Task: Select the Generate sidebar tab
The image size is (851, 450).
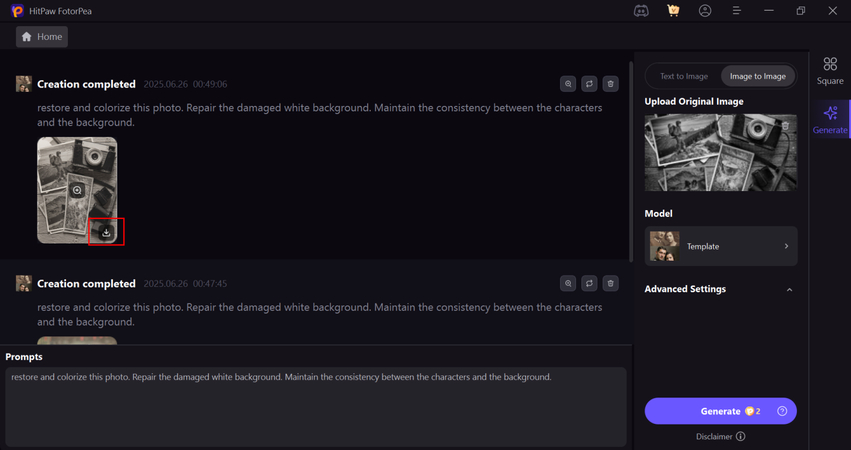Action: coord(830,119)
